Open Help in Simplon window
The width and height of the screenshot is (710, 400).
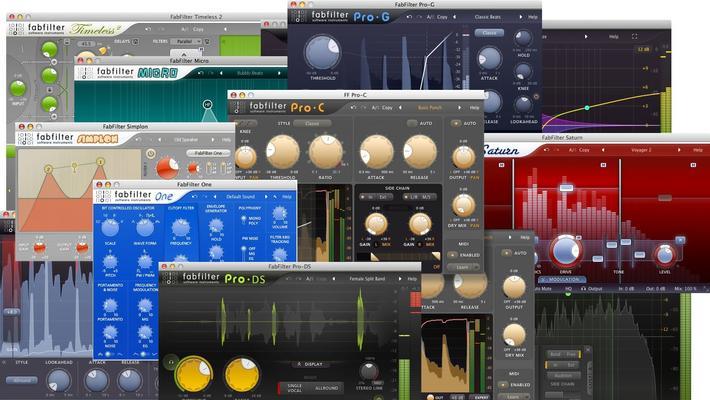226,140
